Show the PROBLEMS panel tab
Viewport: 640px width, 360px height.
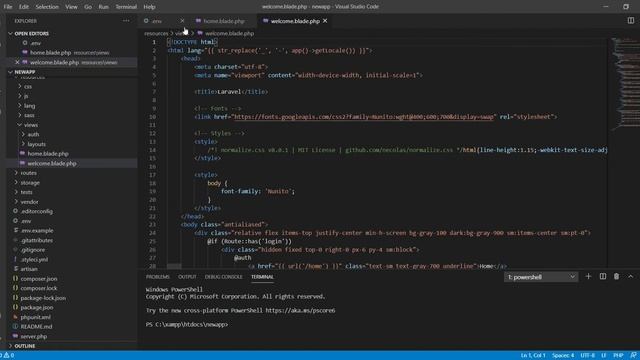click(158, 277)
